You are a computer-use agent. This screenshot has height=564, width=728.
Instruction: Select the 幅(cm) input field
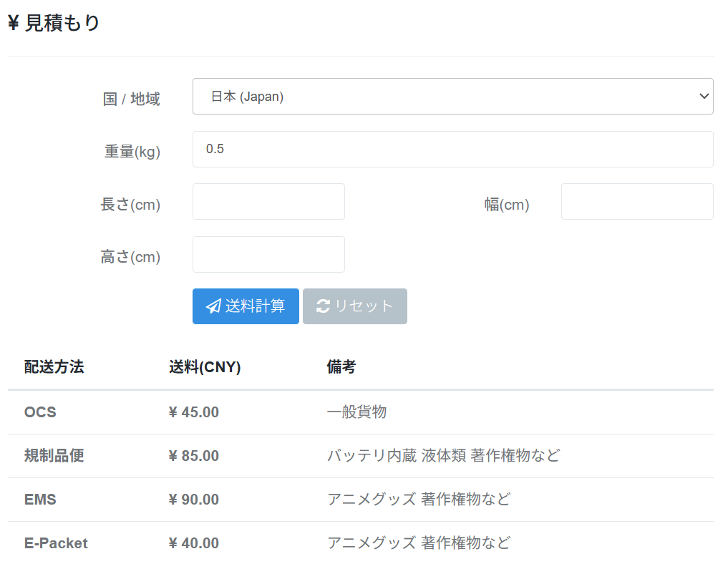point(636,202)
